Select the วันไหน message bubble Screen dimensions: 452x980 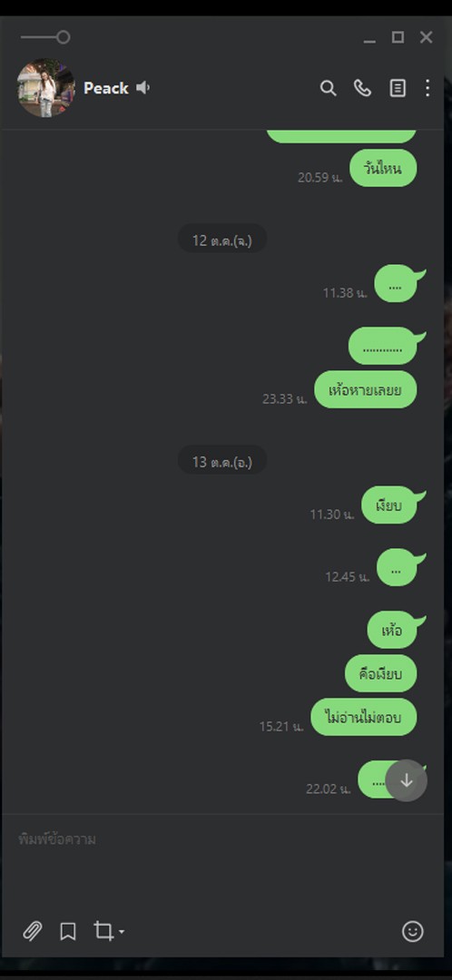pyautogui.click(x=383, y=168)
